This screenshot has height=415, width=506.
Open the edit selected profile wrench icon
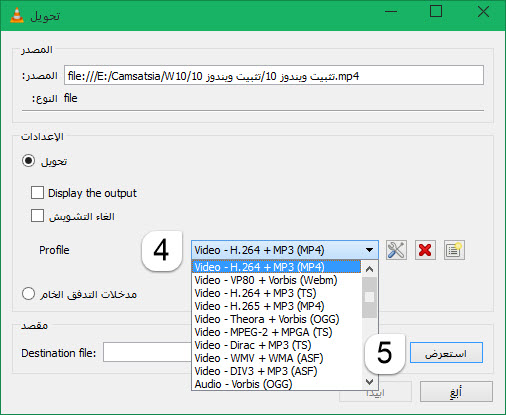click(x=396, y=250)
